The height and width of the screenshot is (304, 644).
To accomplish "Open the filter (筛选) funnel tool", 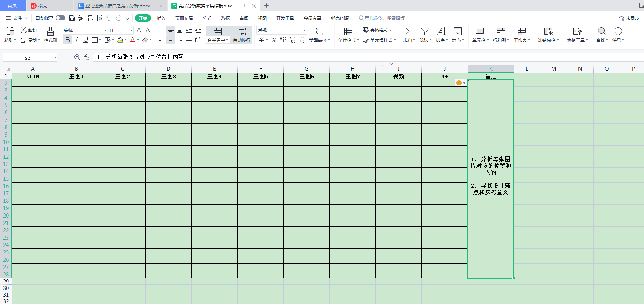I will click(x=425, y=32).
